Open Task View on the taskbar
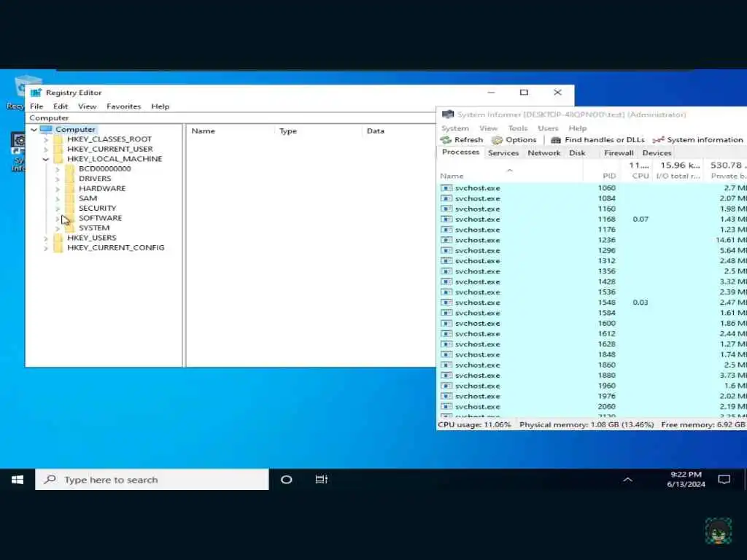 (322, 480)
